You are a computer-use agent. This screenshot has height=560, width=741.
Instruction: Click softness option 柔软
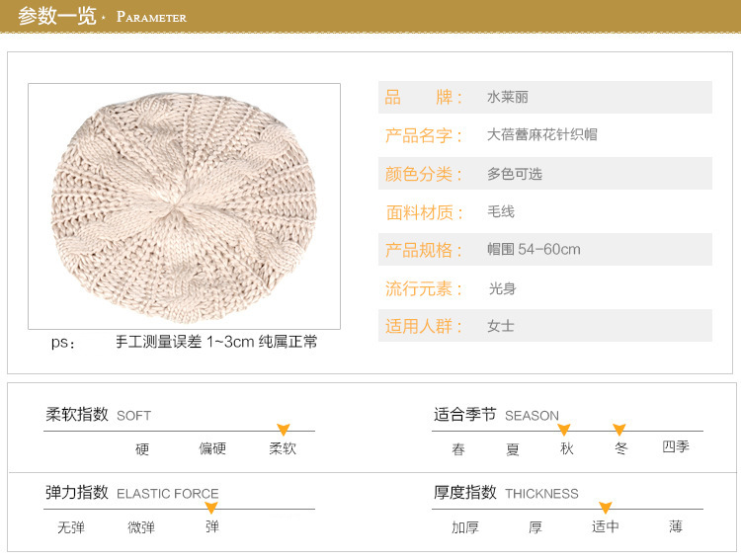[283, 448]
